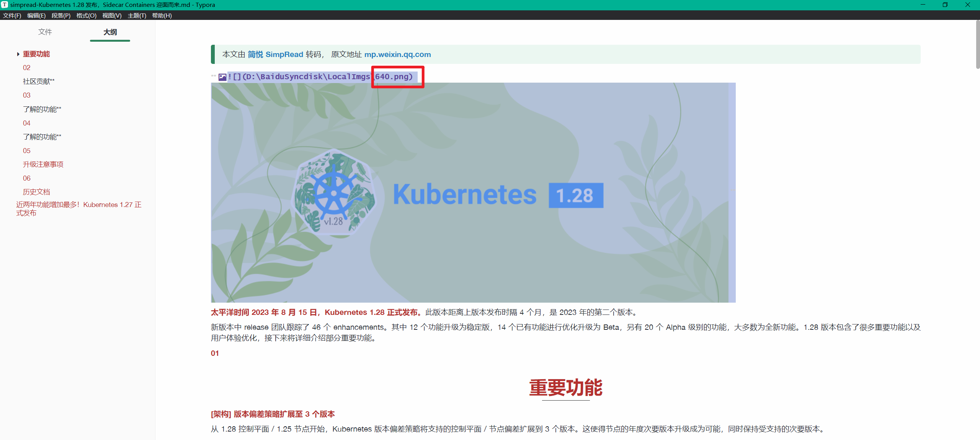Click the Typora app icon in title bar
980x440 pixels.
tap(5, 5)
